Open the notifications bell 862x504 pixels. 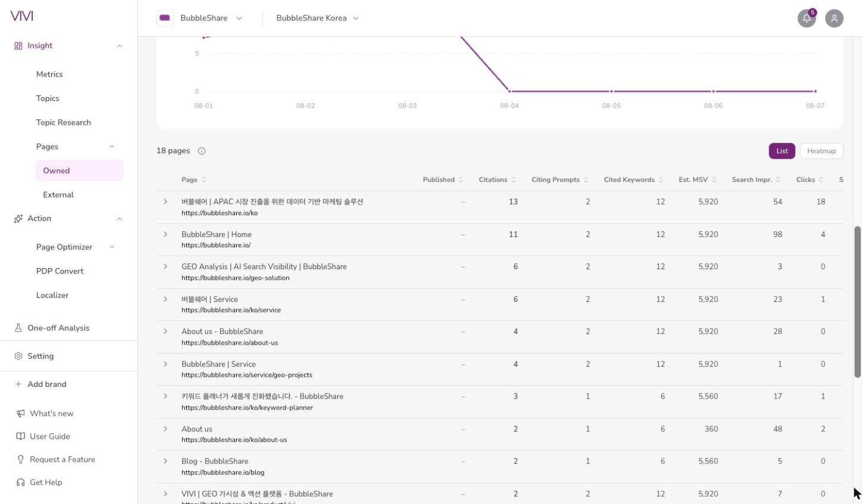pyautogui.click(x=807, y=18)
